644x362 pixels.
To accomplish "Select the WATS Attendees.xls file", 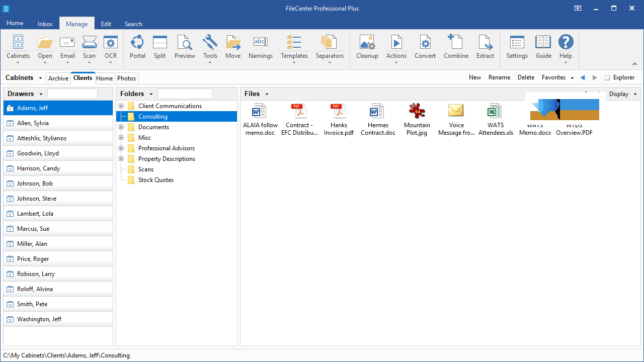I will (496, 120).
